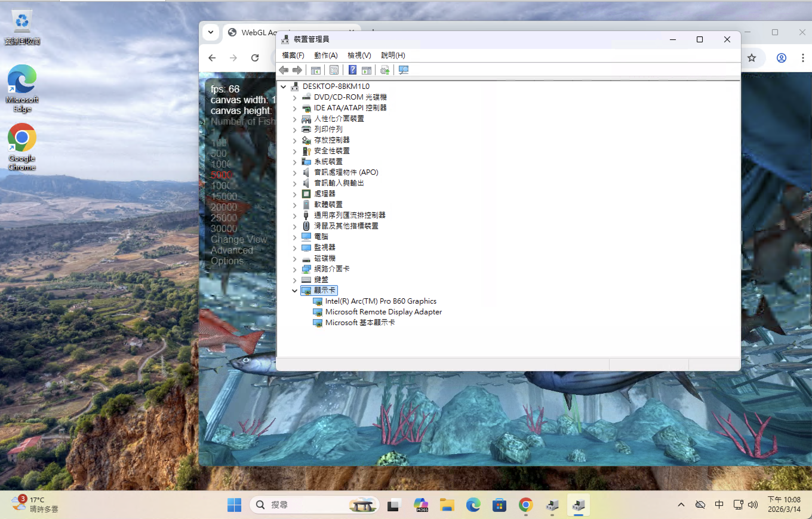Screen dimensions: 812x519
Task: Click the show/hide action pane toolbar icon
Action: [367, 70]
